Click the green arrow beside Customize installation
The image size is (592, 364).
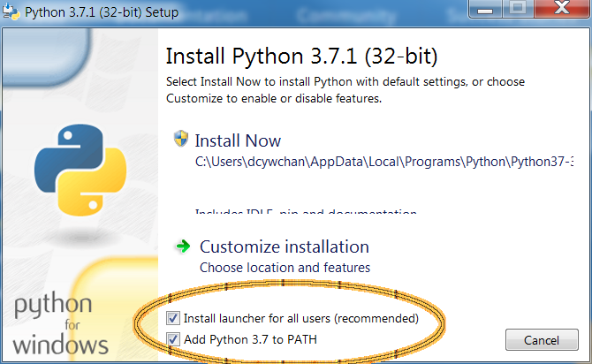tap(184, 246)
